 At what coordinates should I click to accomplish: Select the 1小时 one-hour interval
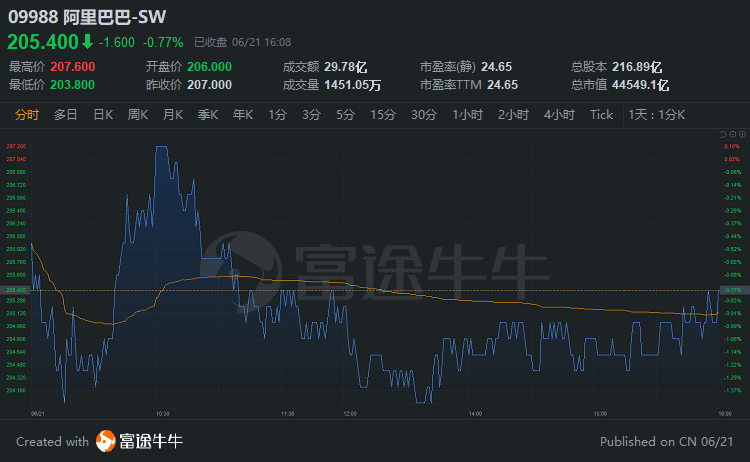coord(467,115)
